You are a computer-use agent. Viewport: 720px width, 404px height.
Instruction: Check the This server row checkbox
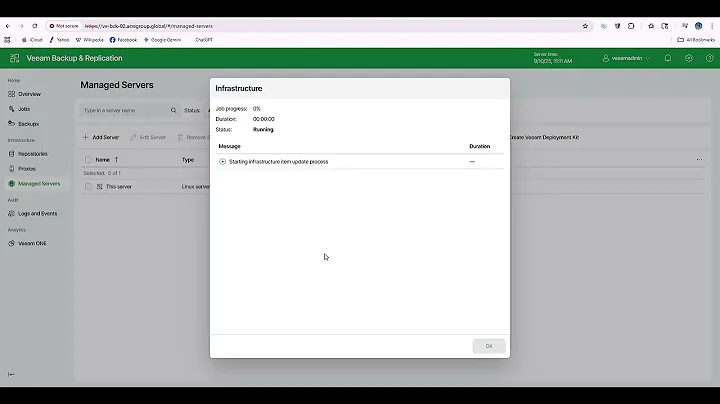click(88, 187)
